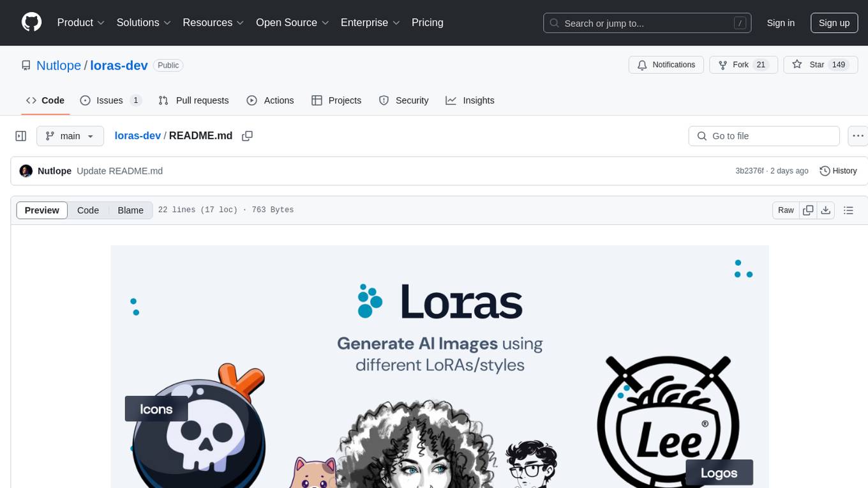Click the Issues count badge 1
This screenshot has width=868, height=488.
tap(135, 100)
